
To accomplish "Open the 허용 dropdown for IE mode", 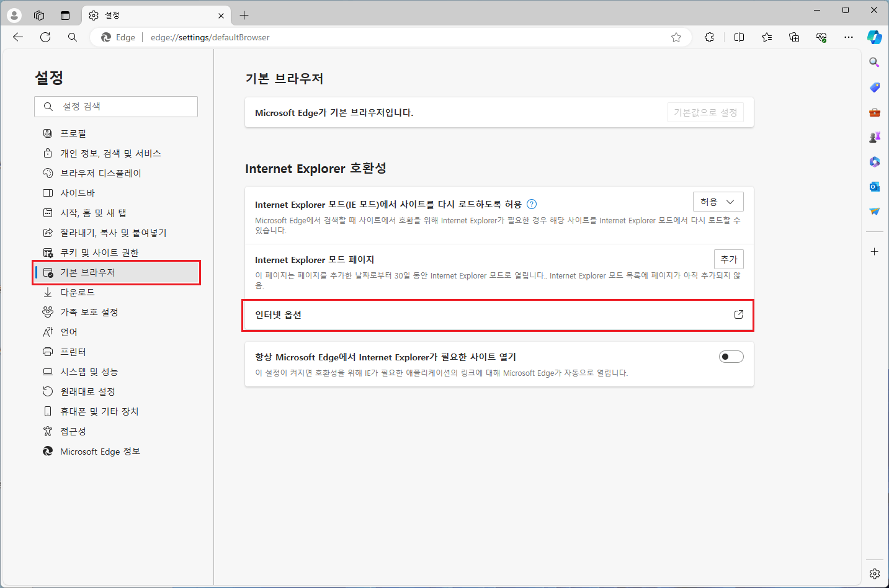I will coord(718,202).
